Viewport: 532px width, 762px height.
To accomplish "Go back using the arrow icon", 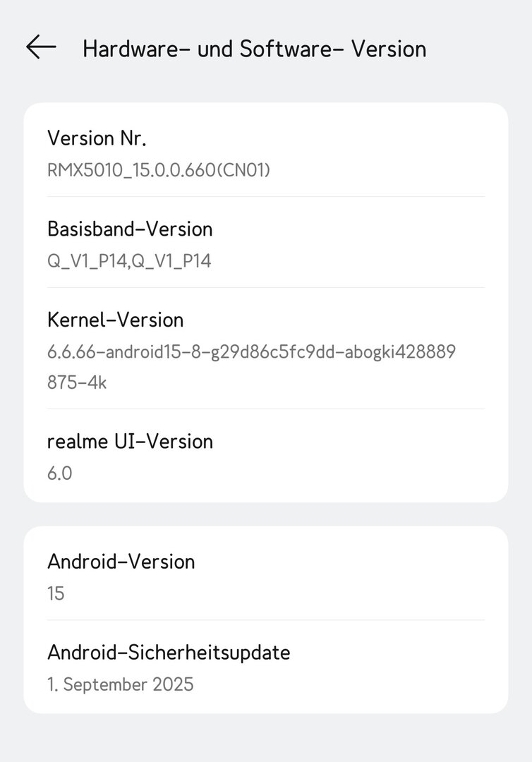I will tap(41, 47).
